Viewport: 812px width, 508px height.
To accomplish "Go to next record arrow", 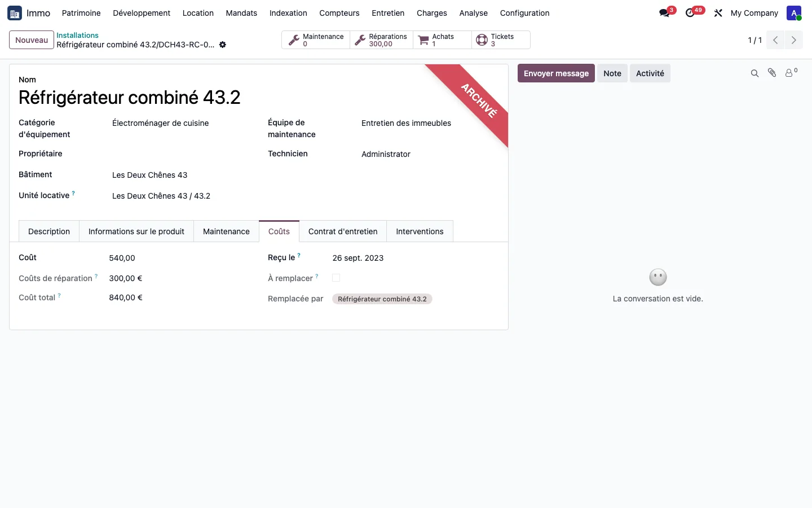I will (793, 40).
